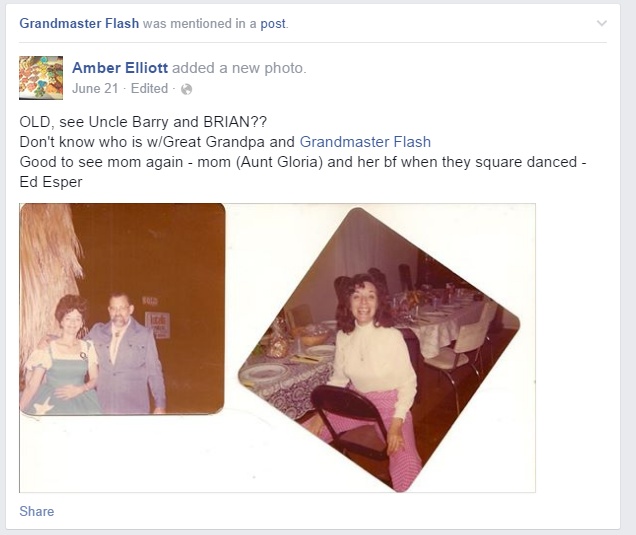Screen dimensions: 636x535
Task: Click the 'added a new photo.' text
Action: (x=239, y=68)
